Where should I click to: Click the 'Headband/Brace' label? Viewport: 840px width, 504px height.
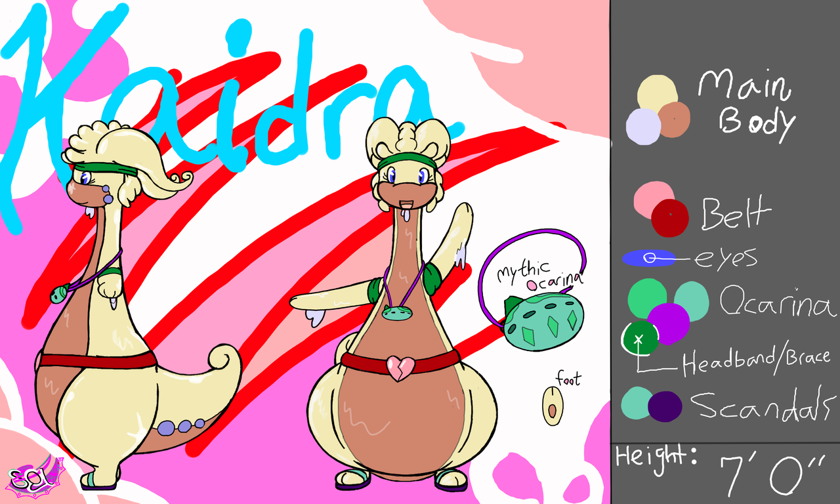757,362
